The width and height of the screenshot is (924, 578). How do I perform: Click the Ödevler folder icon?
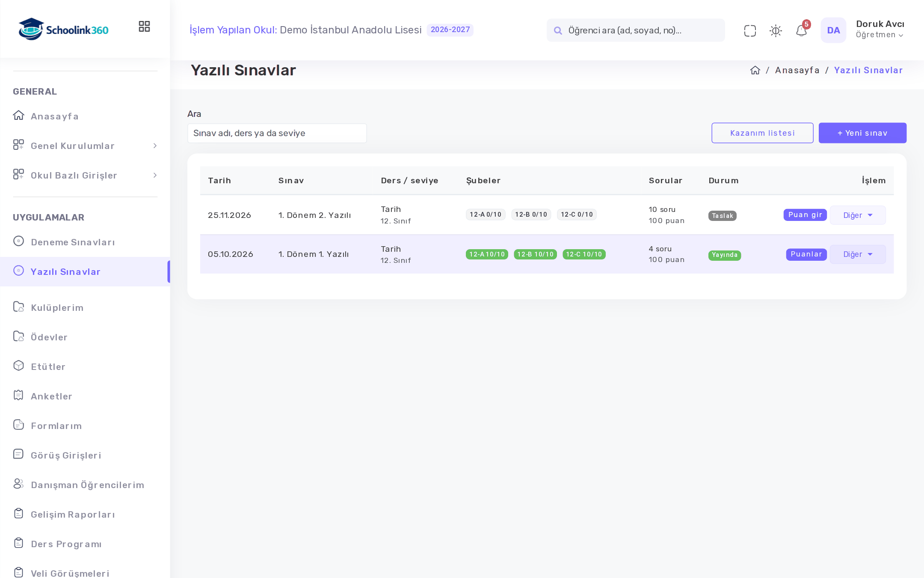(18, 337)
